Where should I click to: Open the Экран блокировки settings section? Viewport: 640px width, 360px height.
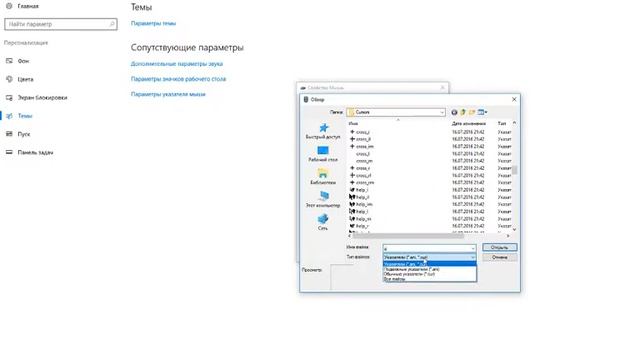42,98
